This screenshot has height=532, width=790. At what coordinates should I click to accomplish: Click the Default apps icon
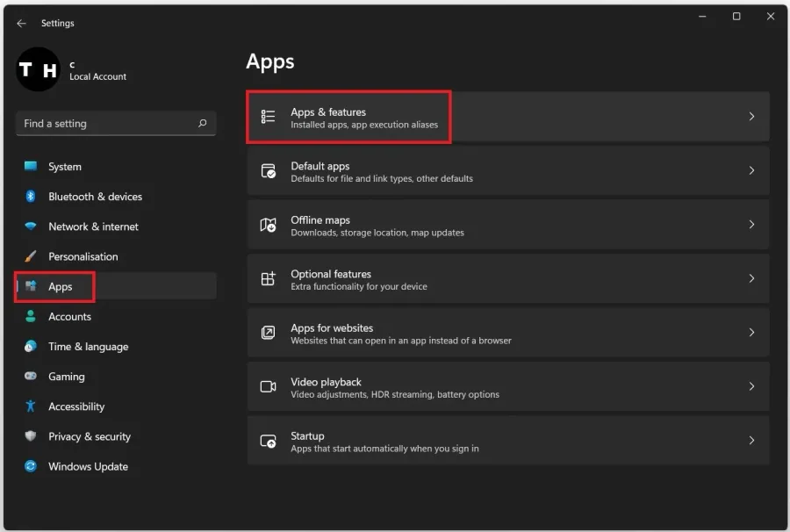(x=268, y=171)
